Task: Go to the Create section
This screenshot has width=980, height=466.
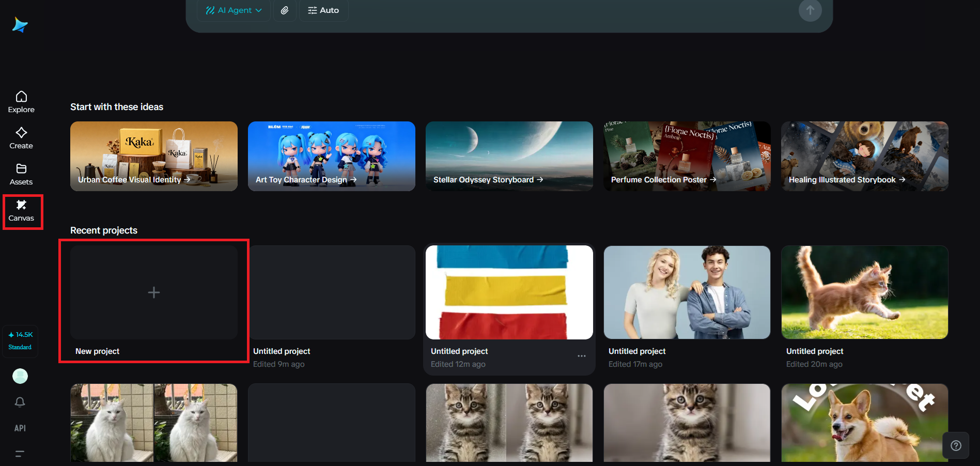Action: pyautogui.click(x=21, y=138)
